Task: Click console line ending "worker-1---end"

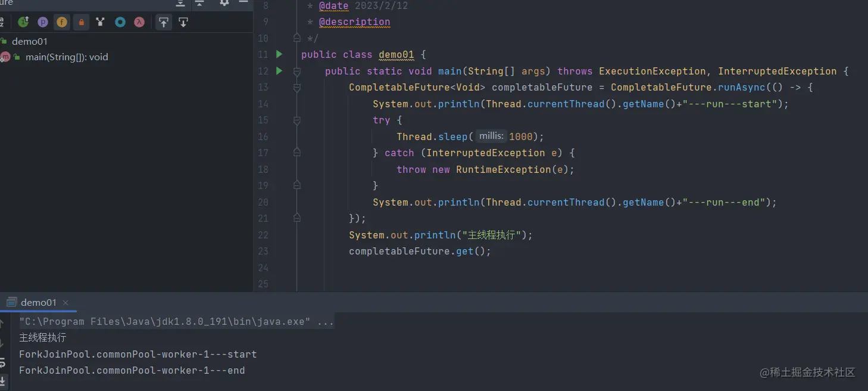Action: point(132,371)
